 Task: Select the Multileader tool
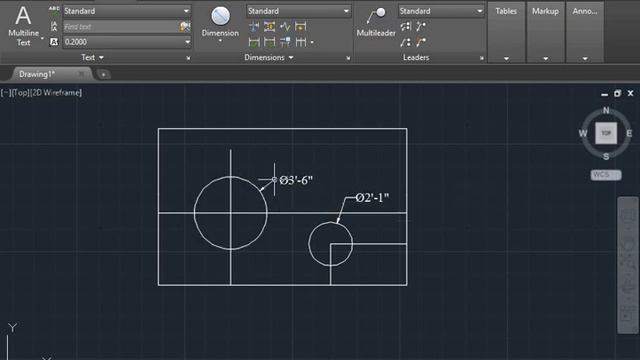376,22
